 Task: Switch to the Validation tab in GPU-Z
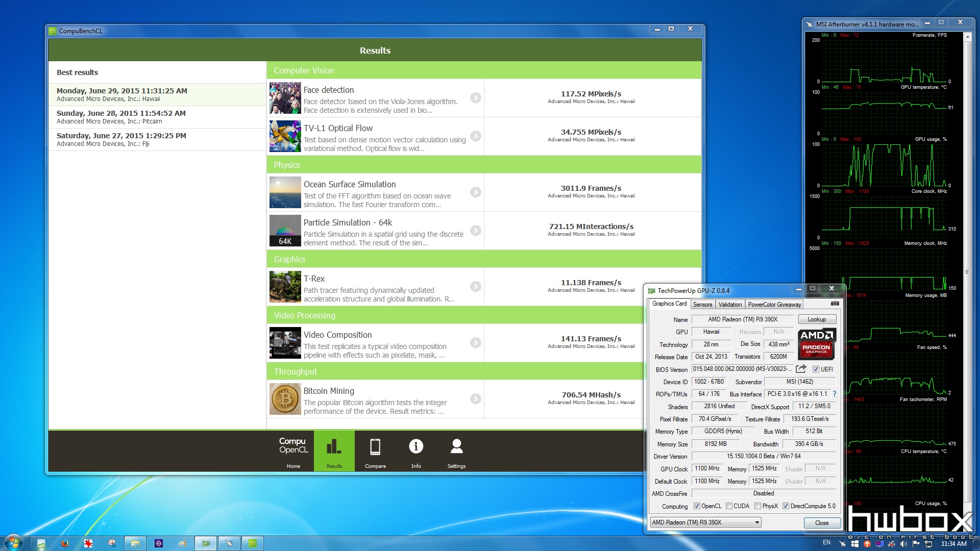point(730,305)
